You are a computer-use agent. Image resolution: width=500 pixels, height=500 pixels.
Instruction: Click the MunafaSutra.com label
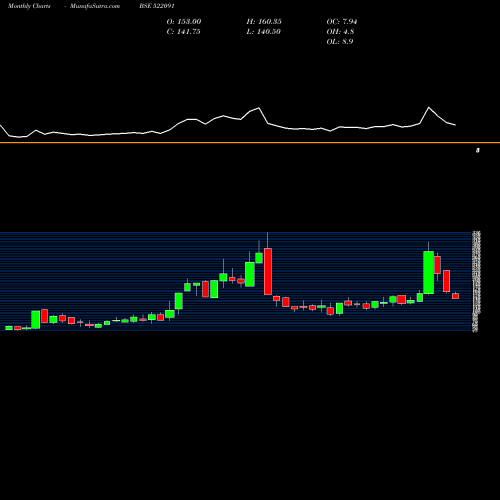coord(95,6)
